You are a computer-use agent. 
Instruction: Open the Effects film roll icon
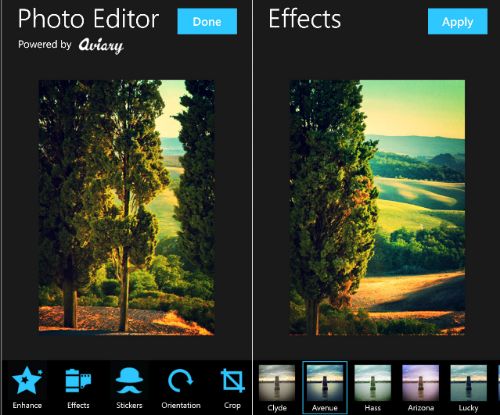[78, 380]
